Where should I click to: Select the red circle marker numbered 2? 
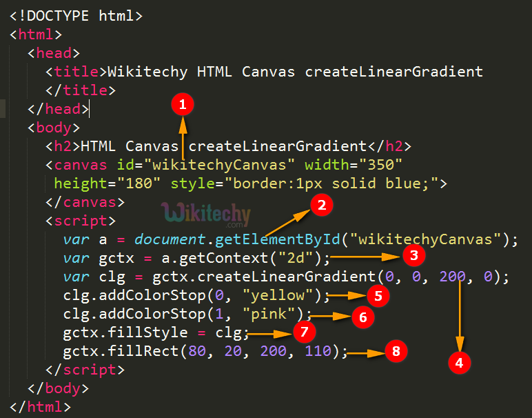[321, 204]
